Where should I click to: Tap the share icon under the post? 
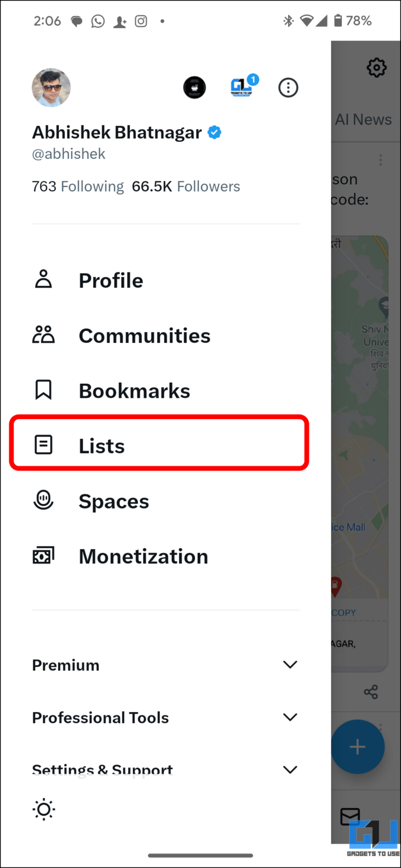(371, 692)
